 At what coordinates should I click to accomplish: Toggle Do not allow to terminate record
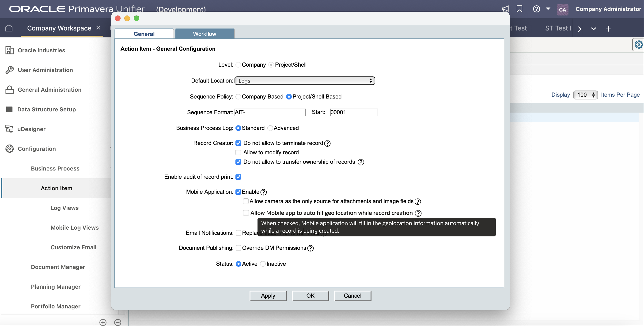pos(238,143)
